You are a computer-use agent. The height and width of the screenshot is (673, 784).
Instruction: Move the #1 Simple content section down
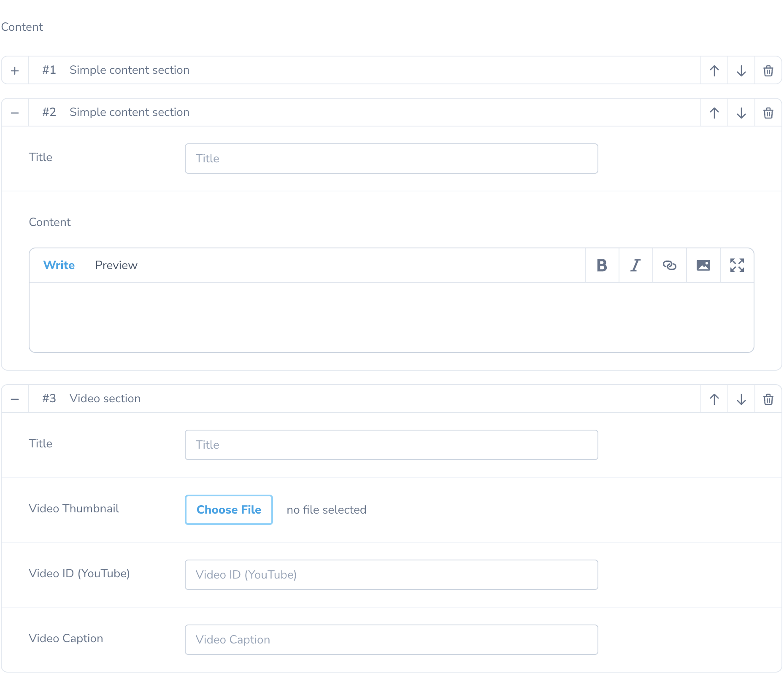(741, 70)
